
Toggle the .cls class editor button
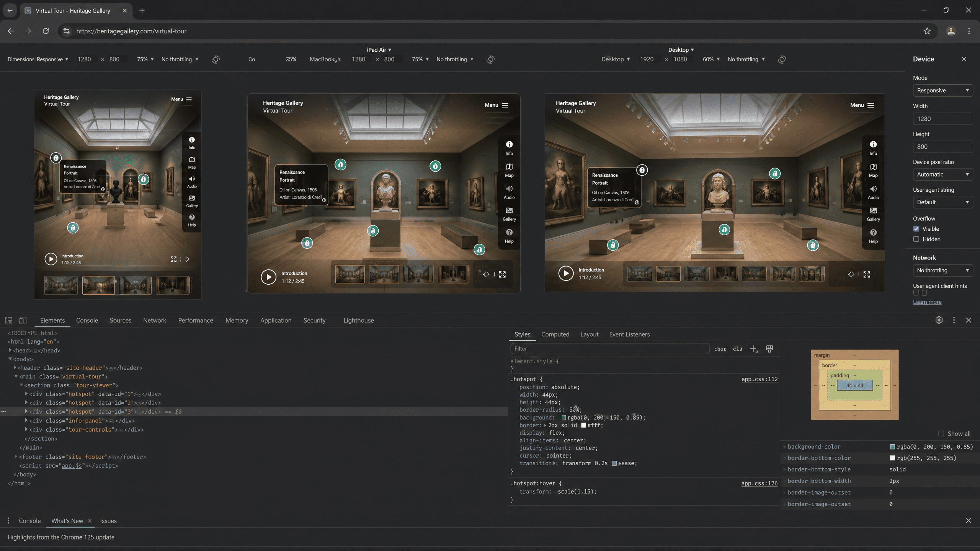click(738, 349)
